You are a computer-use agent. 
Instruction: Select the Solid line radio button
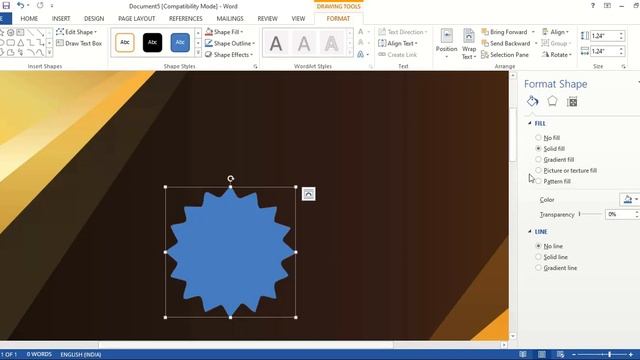click(x=538, y=257)
